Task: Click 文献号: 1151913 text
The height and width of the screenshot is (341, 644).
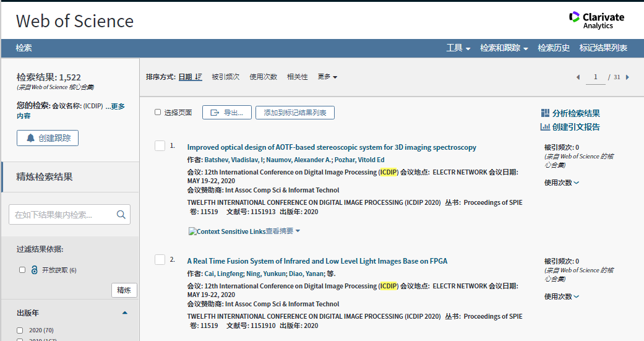Action: click(x=251, y=212)
